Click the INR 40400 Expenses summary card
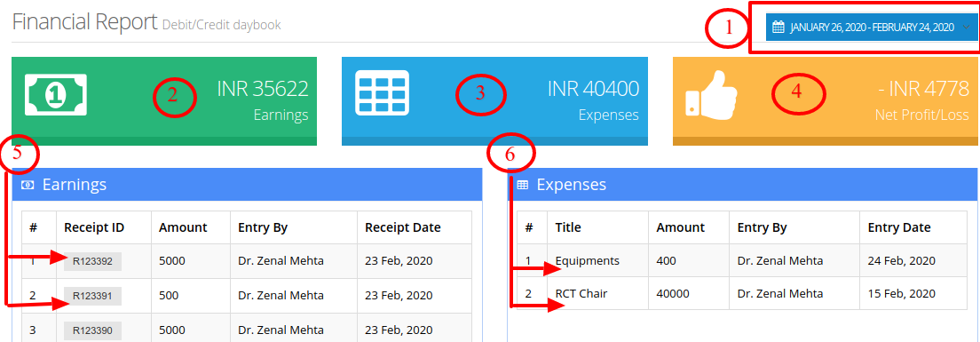The height and width of the screenshot is (342, 980). pos(495,101)
